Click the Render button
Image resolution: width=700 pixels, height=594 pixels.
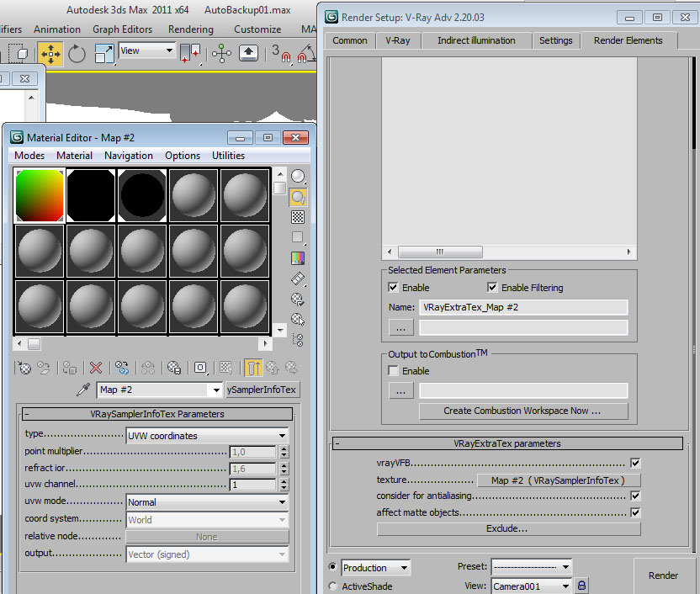pyautogui.click(x=663, y=575)
